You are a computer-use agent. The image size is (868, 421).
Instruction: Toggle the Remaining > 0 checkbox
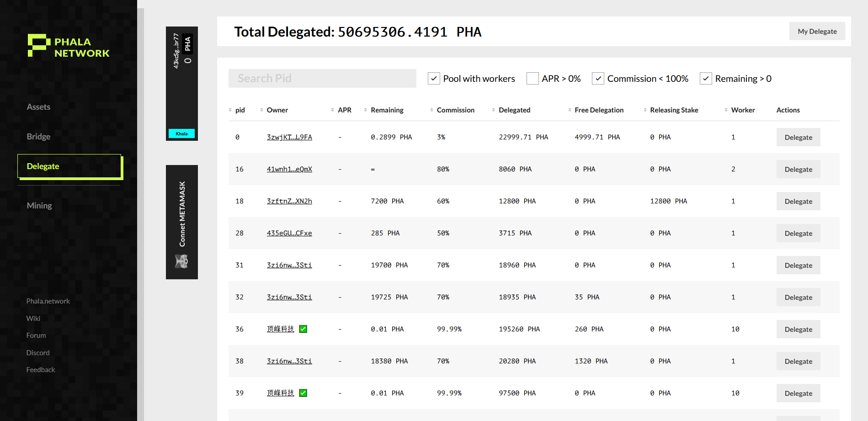click(706, 79)
